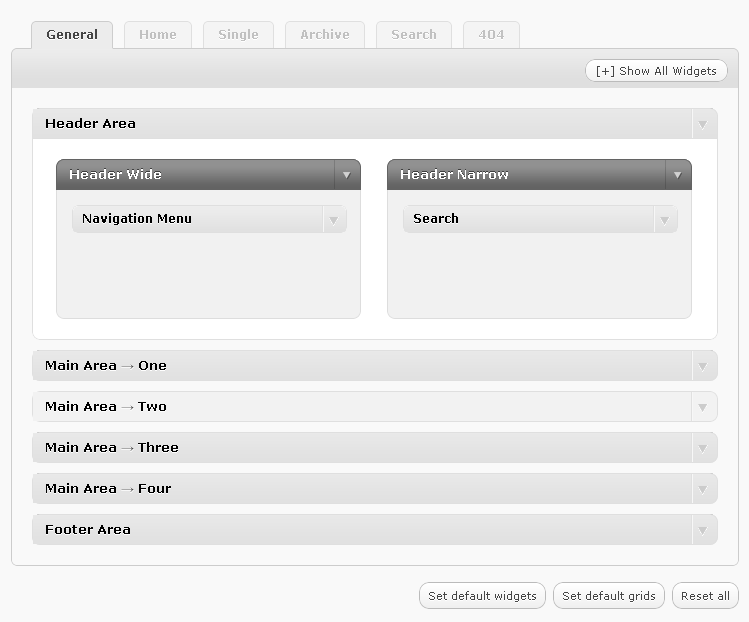The height and width of the screenshot is (622, 749).
Task: Click the Header Area title text
Action: pos(90,124)
